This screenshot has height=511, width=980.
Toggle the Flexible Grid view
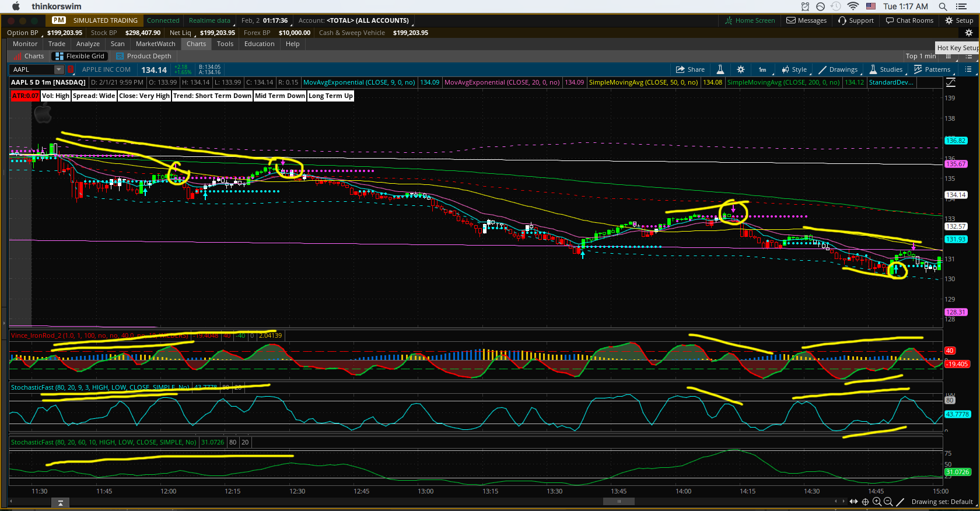pyautogui.click(x=79, y=56)
